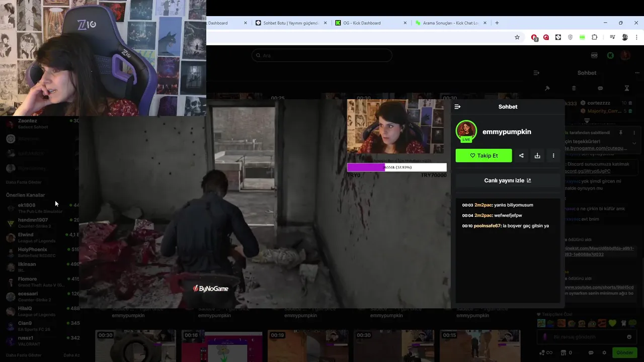Close the Sohbet Botu tab
Screen dimensions: 644x362
point(326,23)
